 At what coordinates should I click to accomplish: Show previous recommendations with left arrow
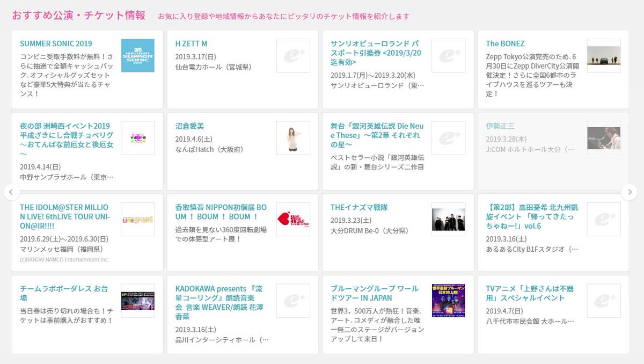12,192
